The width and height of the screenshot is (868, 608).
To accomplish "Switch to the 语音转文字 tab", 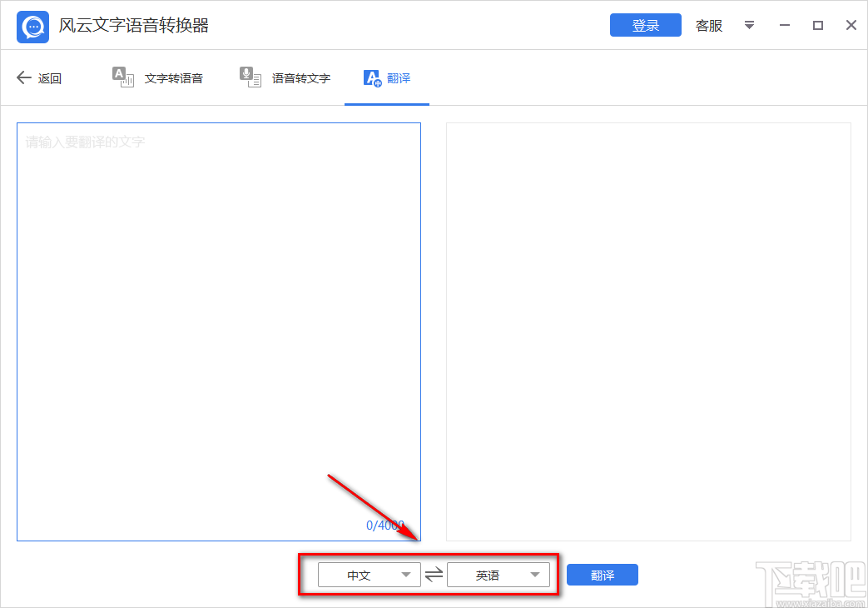I will click(x=301, y=78).
